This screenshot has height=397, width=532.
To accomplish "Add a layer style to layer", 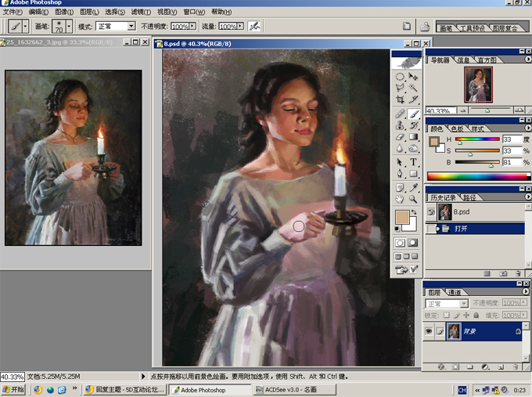I will (441, 367).
